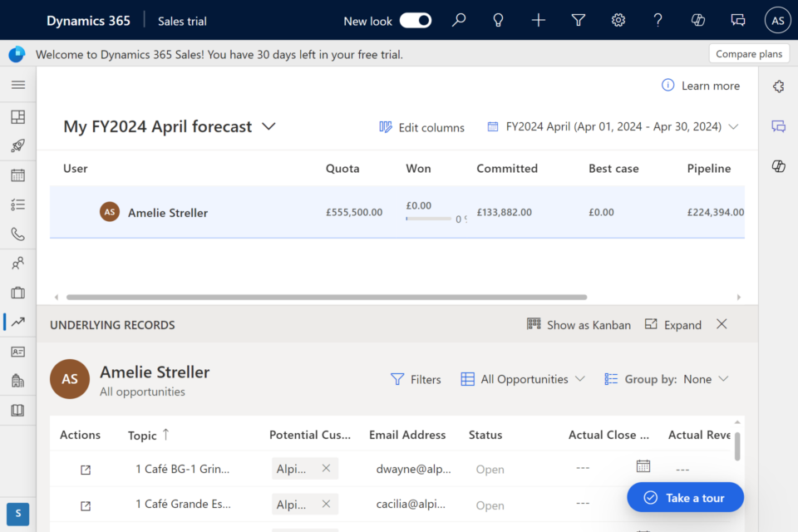Screen dimensions: 798x532
Task: Click the plus quick create icon
Action: click(x=539, y=21)
